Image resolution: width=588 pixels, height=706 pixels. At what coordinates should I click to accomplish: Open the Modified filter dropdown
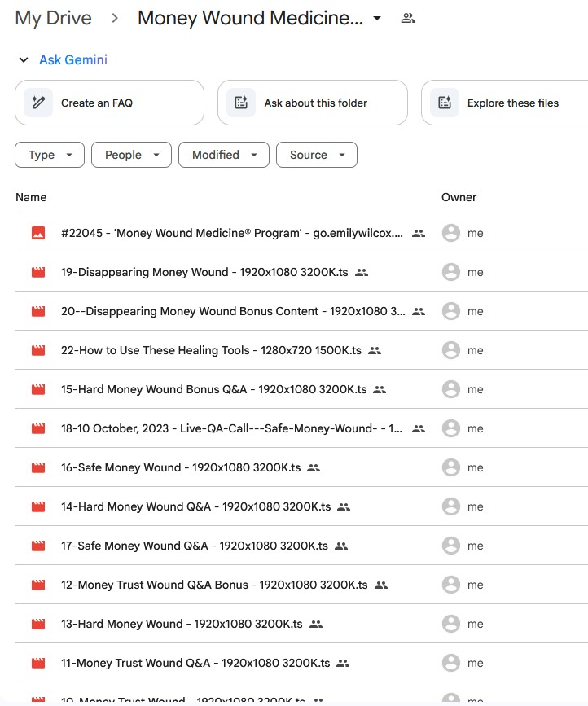tap(224, 155)
